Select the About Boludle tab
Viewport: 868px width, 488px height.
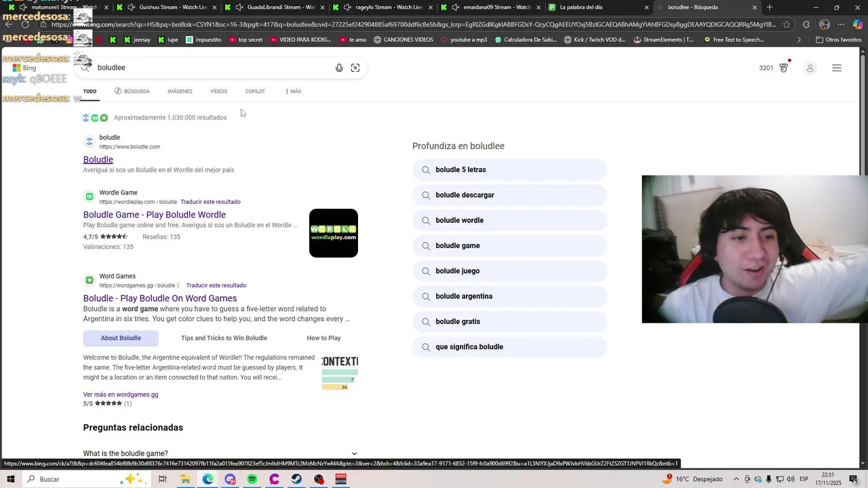(121, 338)
